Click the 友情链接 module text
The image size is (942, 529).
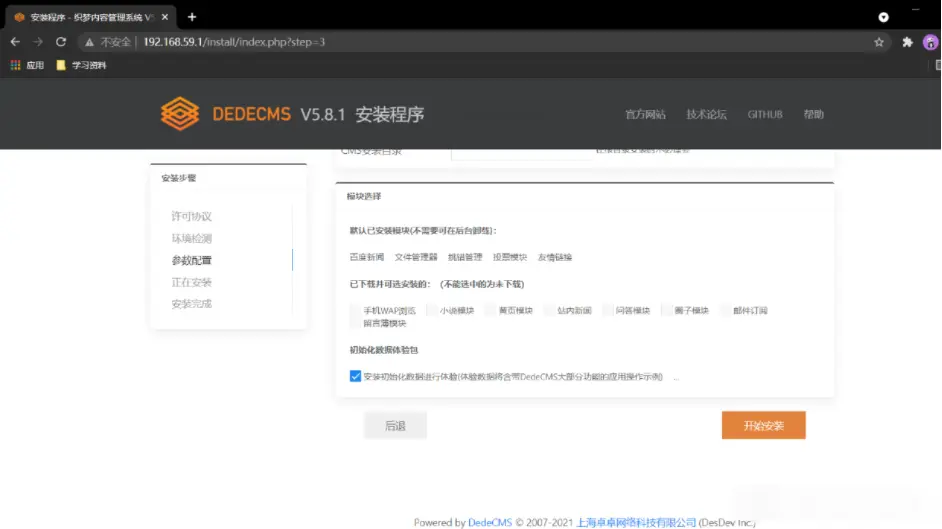click(x=555, y=257)
